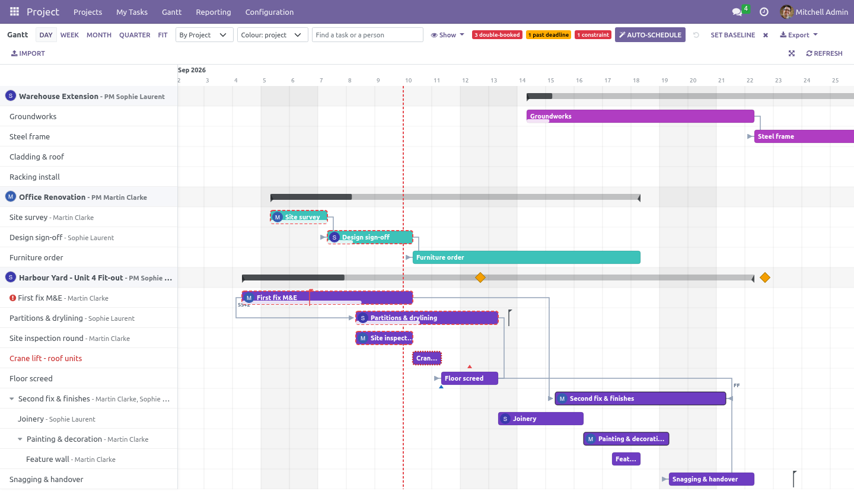Open My Tasks menu
854x504 pixels.
coord(132,12)
